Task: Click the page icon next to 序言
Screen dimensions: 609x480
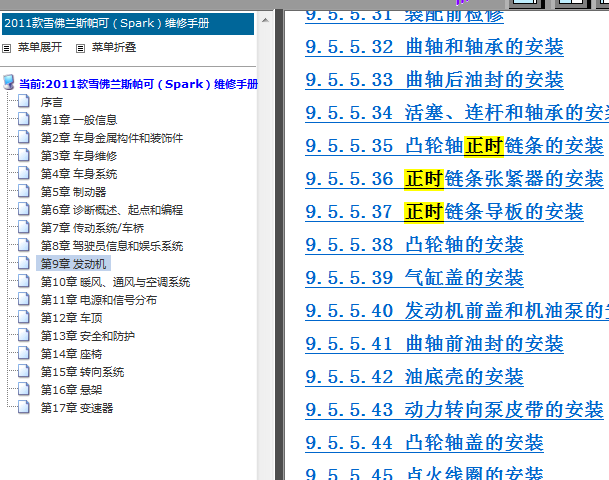Action: [x=24, y=101]
